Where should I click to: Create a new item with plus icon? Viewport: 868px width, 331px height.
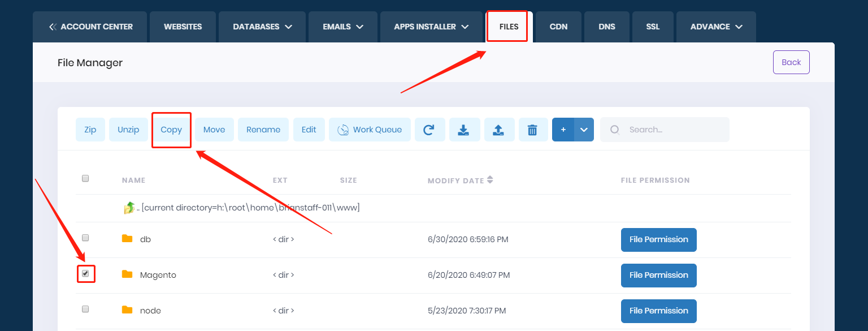pos(563,130)
